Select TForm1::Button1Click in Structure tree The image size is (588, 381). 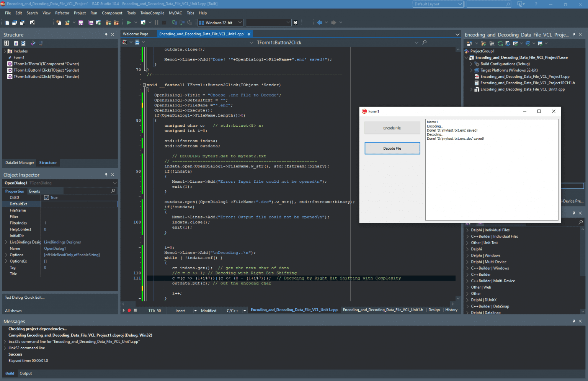click(x=46, y=70)
